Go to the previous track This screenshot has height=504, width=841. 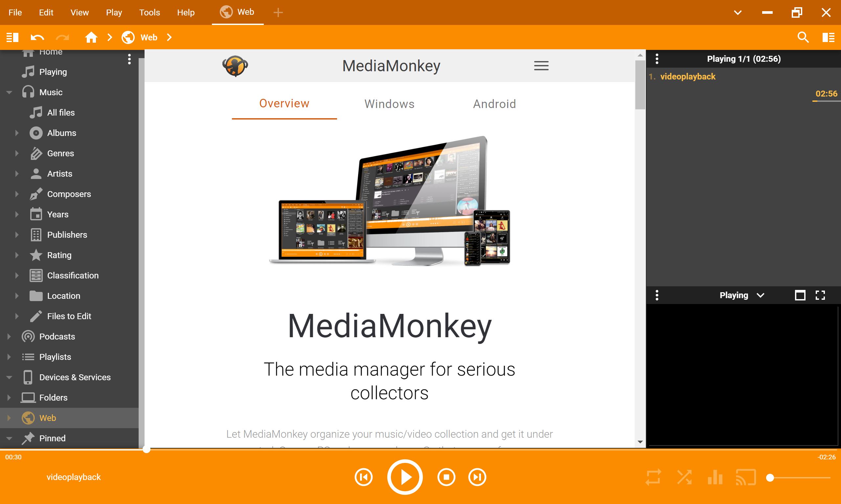(363, 477)
